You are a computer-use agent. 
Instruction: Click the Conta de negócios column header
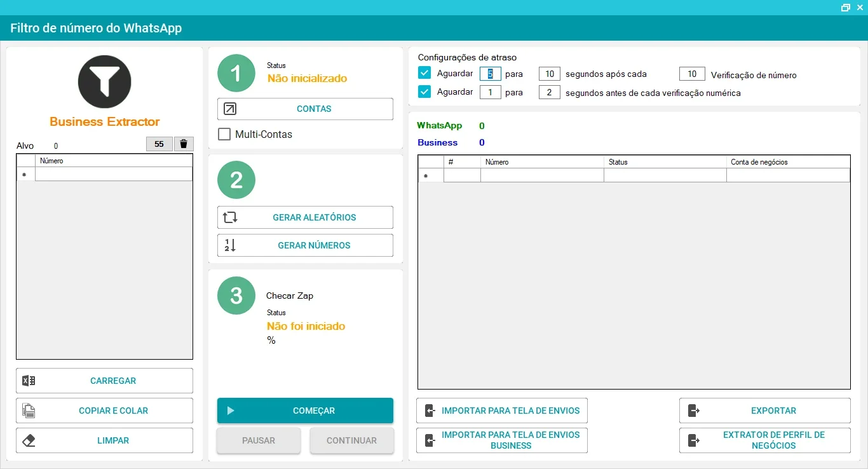tap(788, 162)
